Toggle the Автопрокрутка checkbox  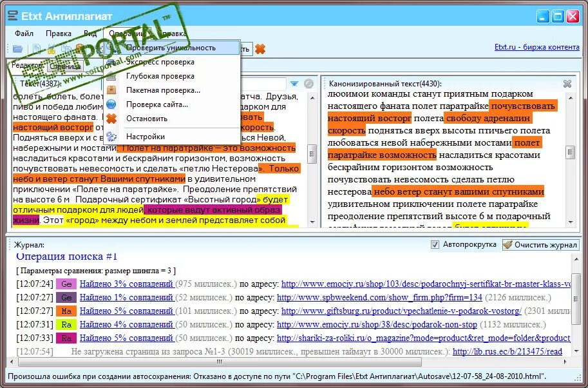coord(435,245)
